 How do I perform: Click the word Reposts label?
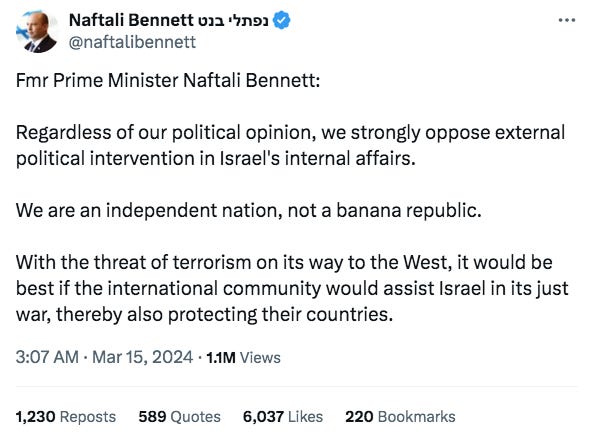coord(88,417)
